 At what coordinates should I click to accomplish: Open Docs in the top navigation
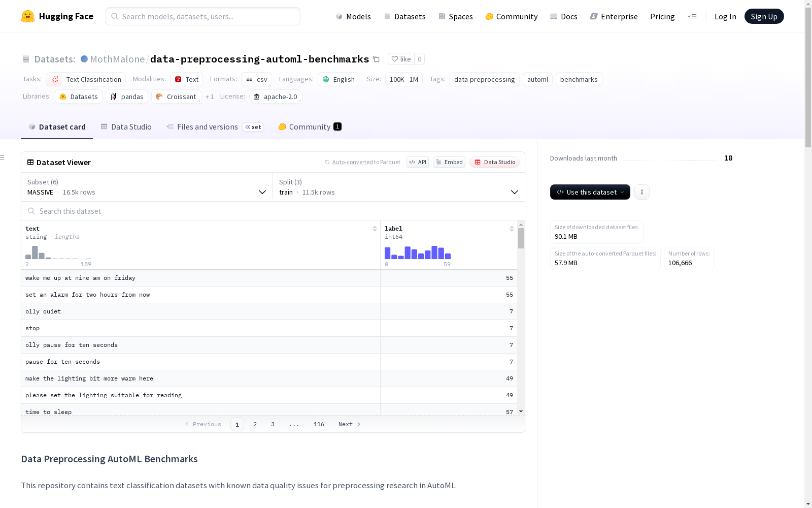(x=564, y=16)
